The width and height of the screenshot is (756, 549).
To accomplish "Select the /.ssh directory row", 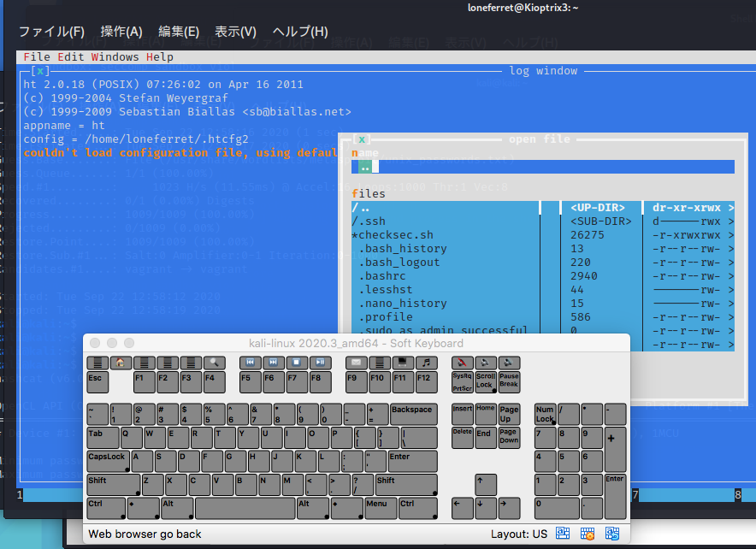I will tap(543, 221).
